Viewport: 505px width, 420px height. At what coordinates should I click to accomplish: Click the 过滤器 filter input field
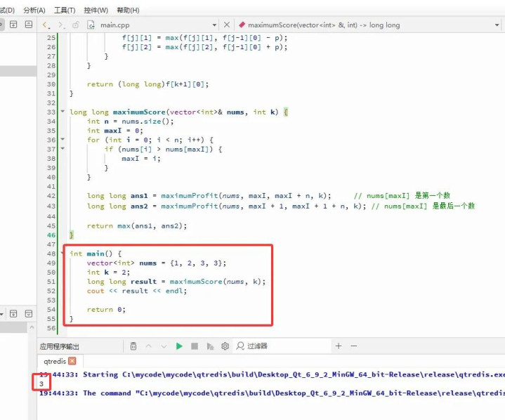[281, 346]
